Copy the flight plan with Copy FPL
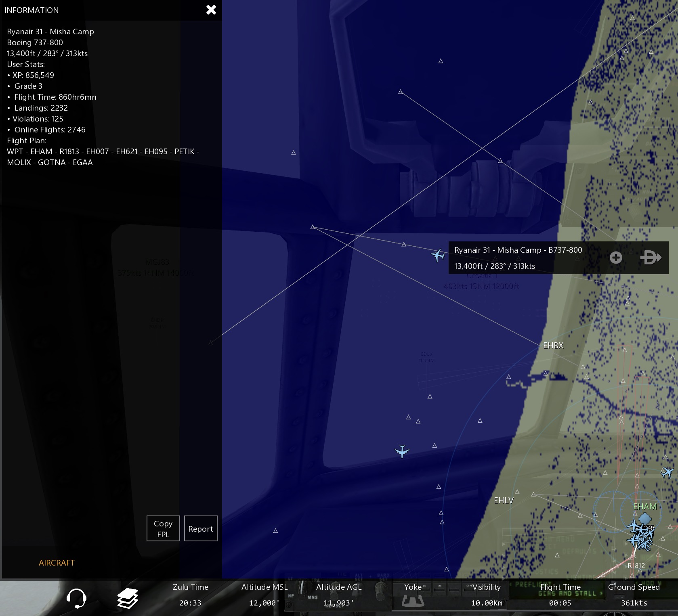Screen dimensions: 678x616 [163, 528]
